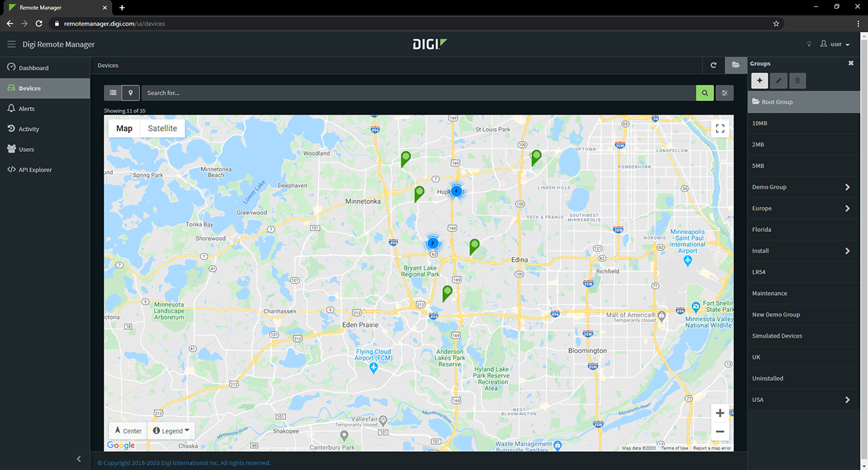Screen dimensions: 868x470
Task: Open the advanced search filter sliders icon
Action: (724, 93)
